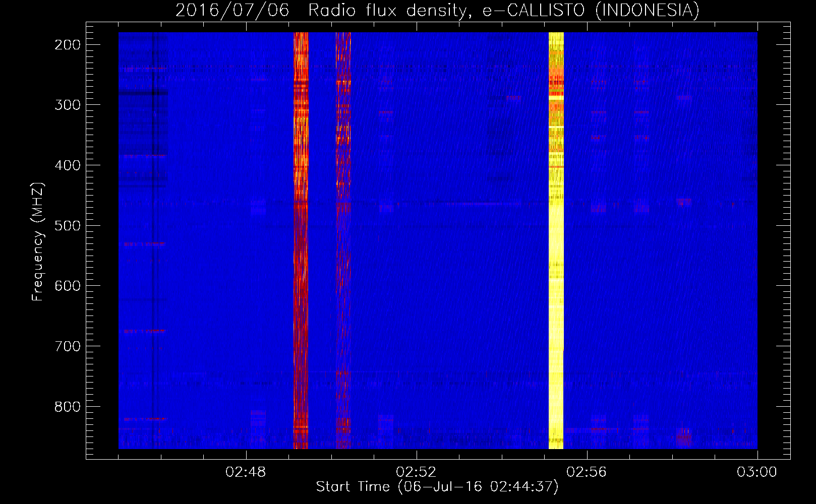Select the 800 frequency tick label
The height and width of the screenshot is (504, 816).
(x=67, y=406)
